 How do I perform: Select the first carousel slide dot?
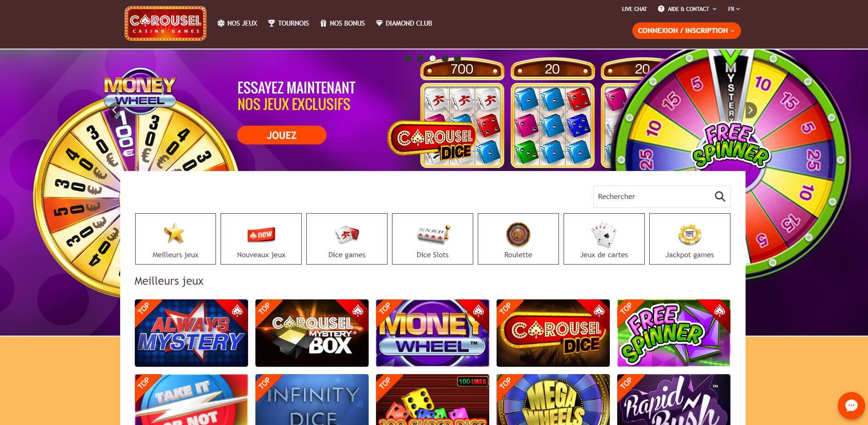(x=408, y=58)
